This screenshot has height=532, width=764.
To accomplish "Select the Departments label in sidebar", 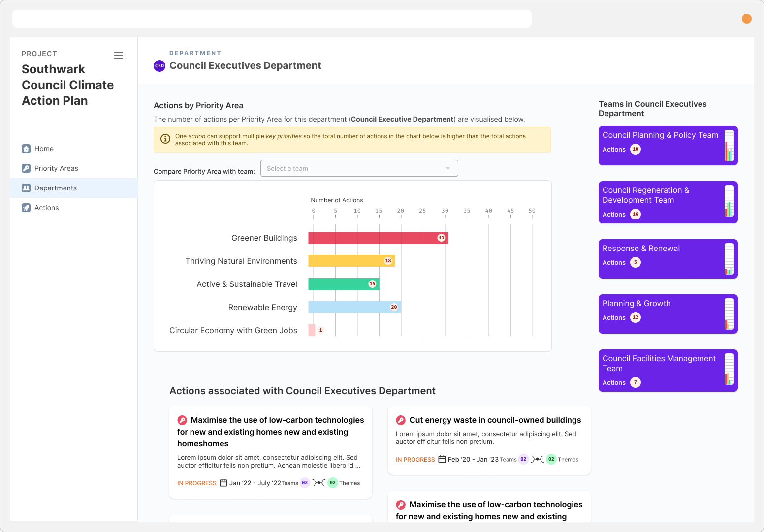I will 56,188.
